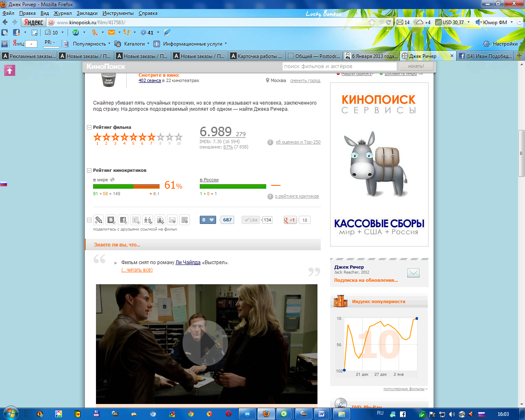
Task: Open 402 сеанса link
Action: pos(150,81)
